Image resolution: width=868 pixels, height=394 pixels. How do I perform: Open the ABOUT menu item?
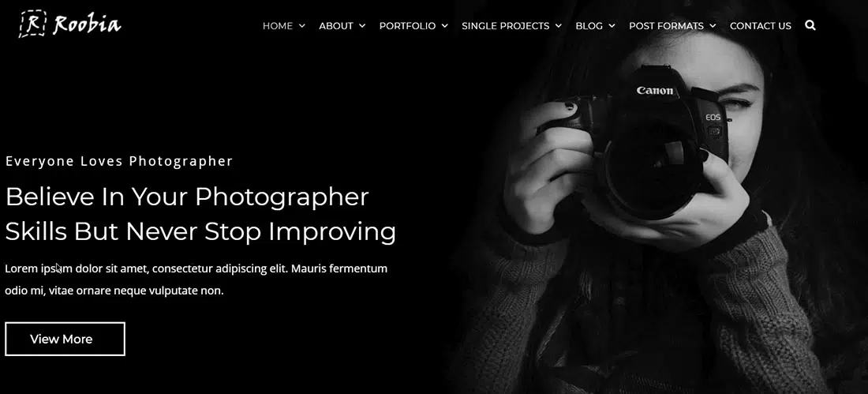tap(336, 25)
